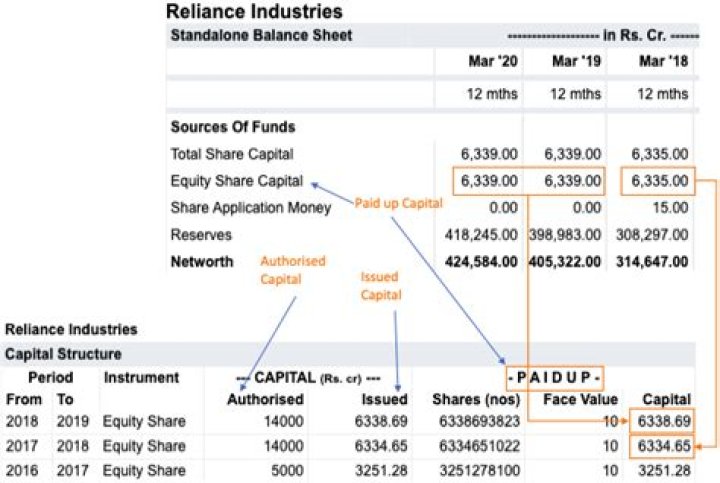Click Share Application Money value 15.00

[670, 208]
